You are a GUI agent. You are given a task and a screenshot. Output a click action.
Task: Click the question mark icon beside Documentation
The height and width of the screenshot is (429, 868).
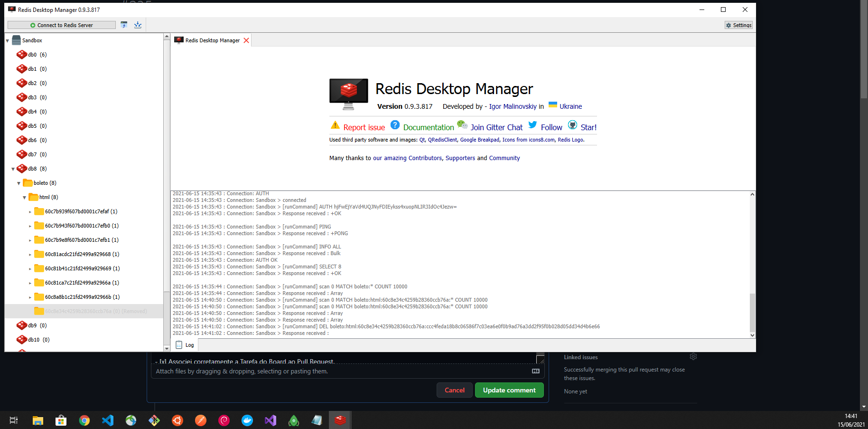tap(395, 125)
